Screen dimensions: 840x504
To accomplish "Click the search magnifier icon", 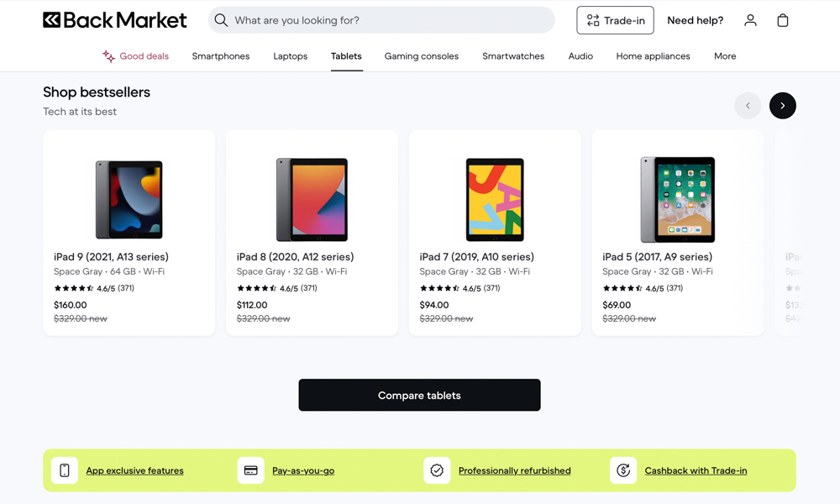I will click(221, 20).
